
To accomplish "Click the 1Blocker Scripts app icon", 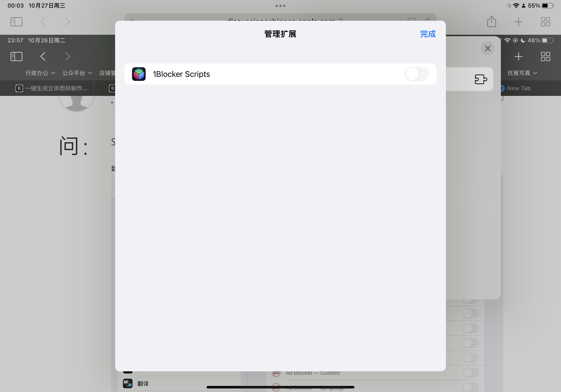I will pos(139,74).
